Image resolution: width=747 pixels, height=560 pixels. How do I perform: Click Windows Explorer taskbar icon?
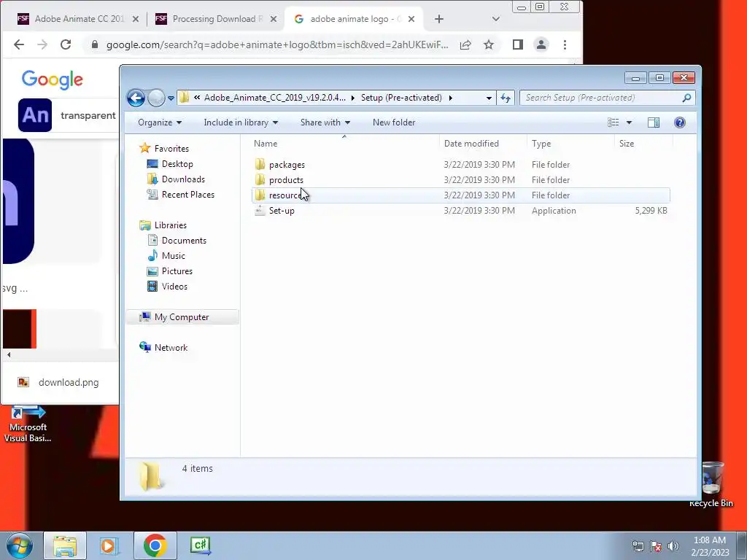[65, 545]
